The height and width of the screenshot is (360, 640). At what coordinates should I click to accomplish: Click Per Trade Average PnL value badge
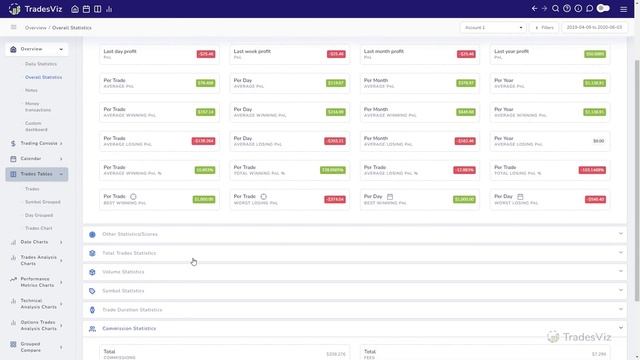(x=205, y=83)
